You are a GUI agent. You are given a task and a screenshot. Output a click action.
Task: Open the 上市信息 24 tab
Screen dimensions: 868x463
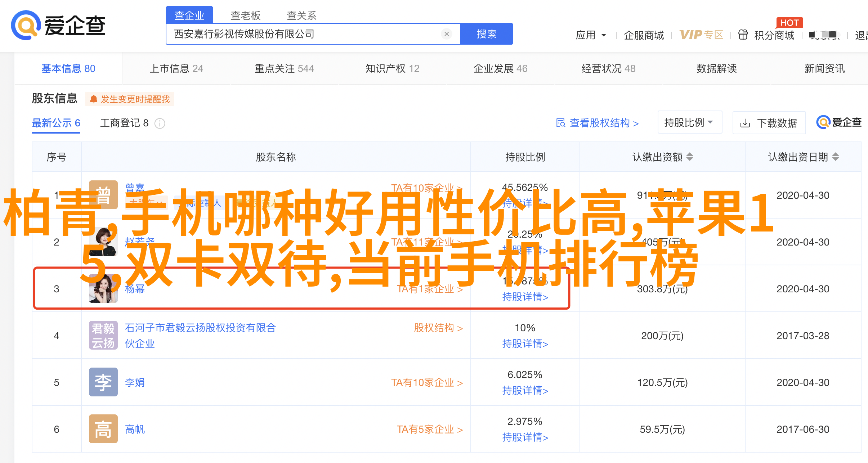pos(176,68)
